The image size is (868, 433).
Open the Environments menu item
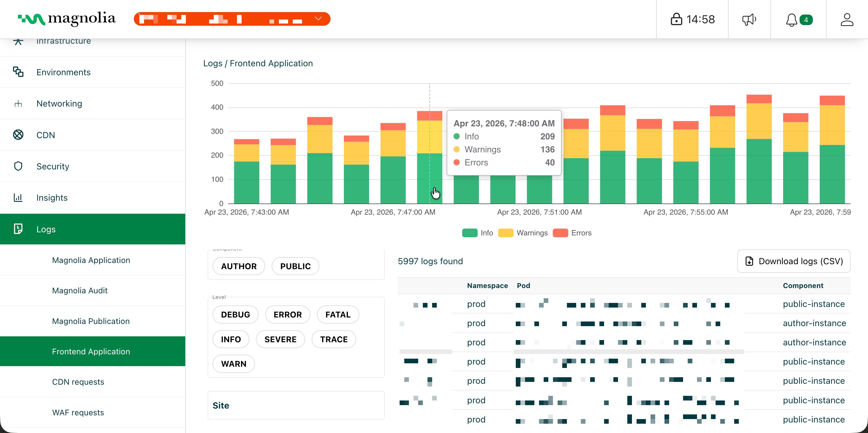coord(93,72)
